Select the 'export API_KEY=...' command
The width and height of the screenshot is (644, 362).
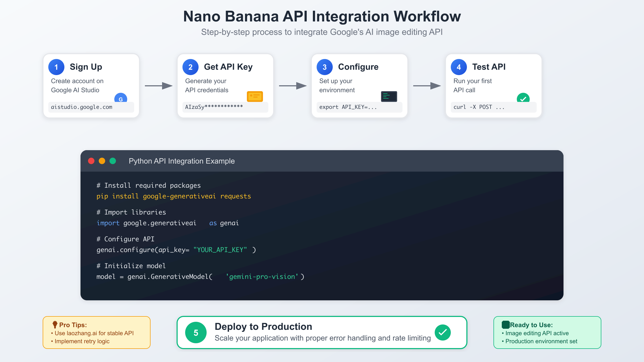click(348, 107)
